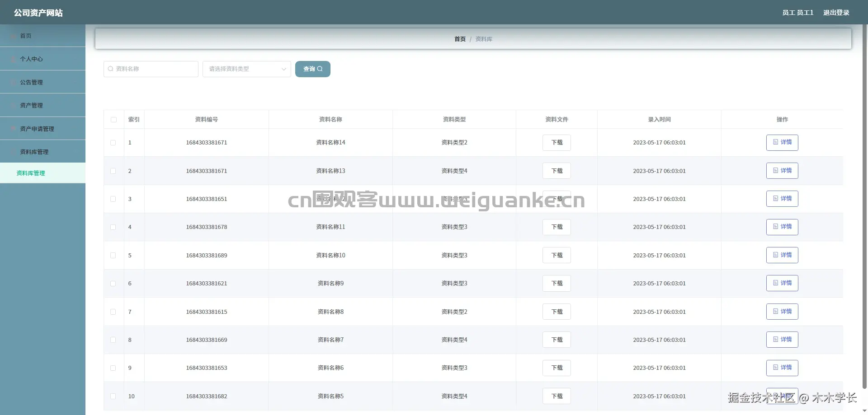Click the 员工 员工1 user label
868x415 pixels.
797,13
